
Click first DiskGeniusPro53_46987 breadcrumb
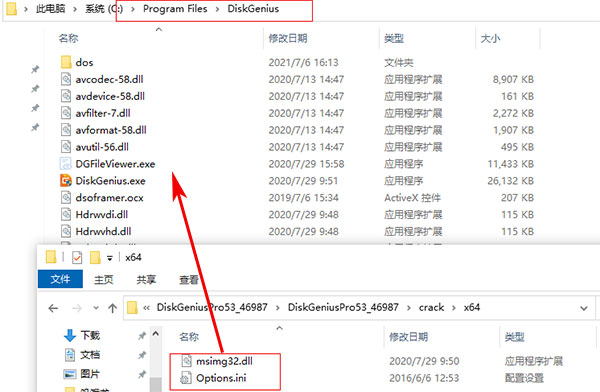coord(212,307)
